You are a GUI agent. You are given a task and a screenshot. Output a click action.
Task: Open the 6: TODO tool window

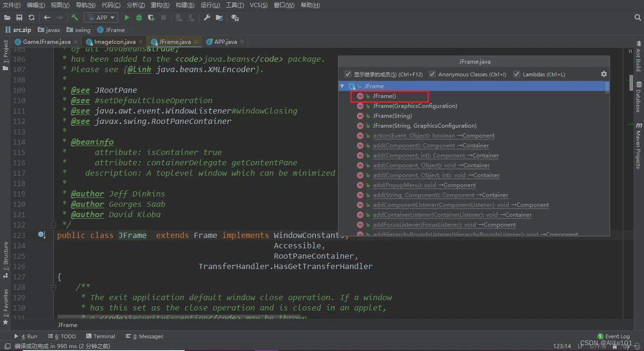[62, 336]
